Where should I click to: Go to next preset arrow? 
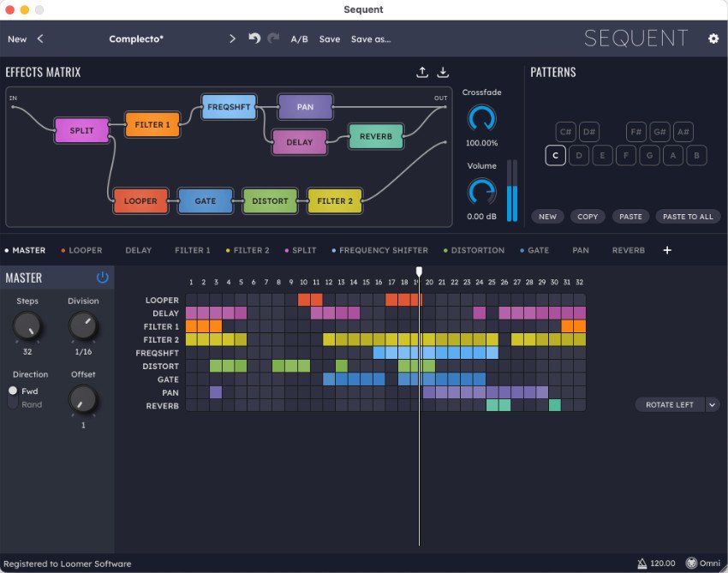coord(232,39)
